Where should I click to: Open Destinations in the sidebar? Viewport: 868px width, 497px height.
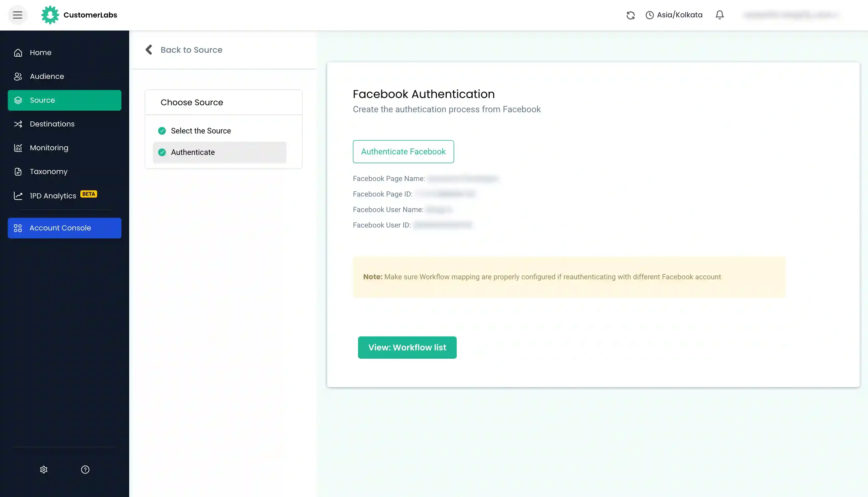coord(64,124)
